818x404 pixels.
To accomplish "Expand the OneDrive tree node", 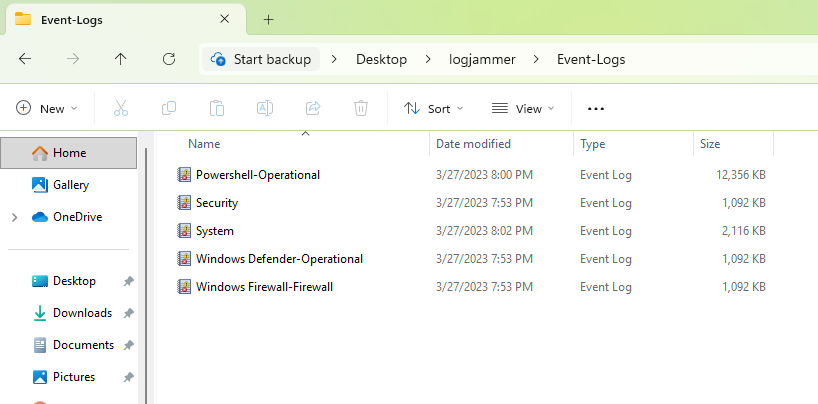I will pyautogui.click(x=15, y=217).
